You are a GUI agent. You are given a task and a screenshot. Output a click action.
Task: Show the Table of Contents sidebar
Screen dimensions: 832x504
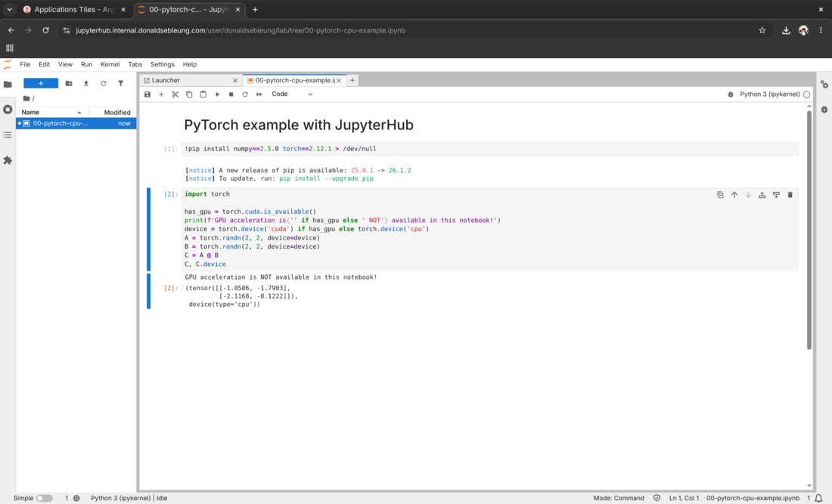(x=8, y=135)
